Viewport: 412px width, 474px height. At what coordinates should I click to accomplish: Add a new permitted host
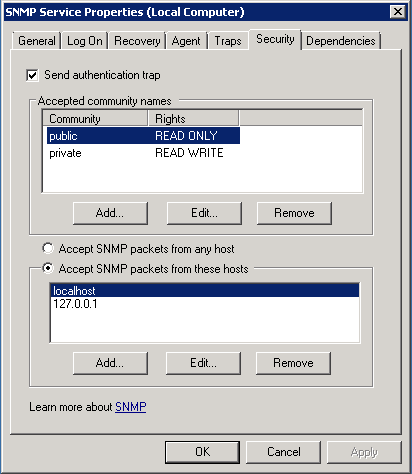click(x=110, y=363)
